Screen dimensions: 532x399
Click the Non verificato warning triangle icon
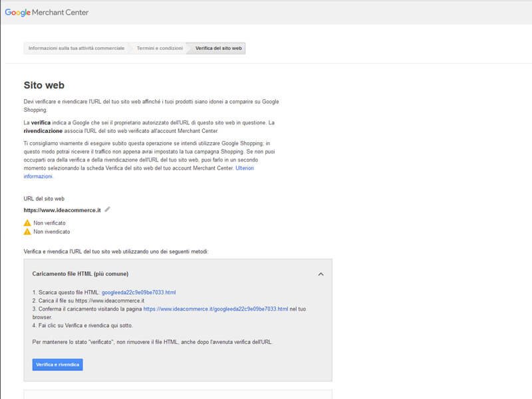click(27, 223)
